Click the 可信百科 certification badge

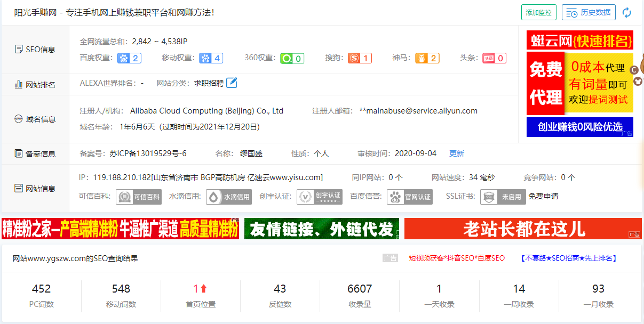139,197
